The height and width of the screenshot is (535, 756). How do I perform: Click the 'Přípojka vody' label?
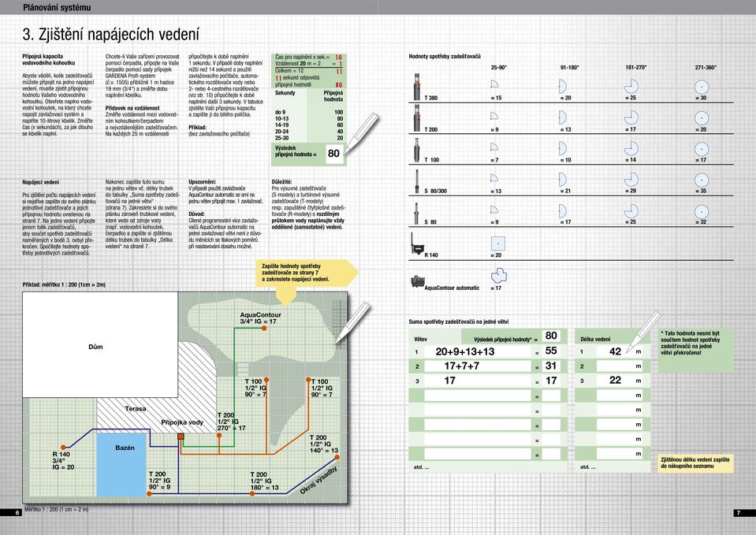(x=182, y=422)
